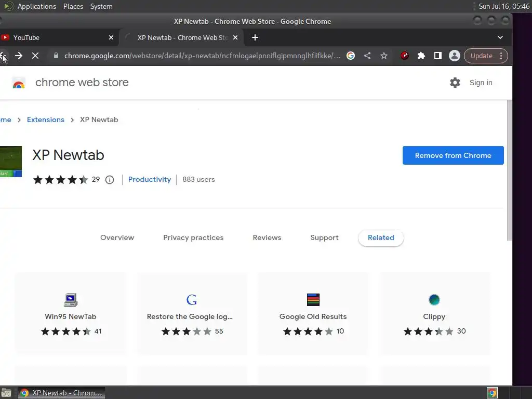Open Chrome Web Store settings gear

point(455,83)
